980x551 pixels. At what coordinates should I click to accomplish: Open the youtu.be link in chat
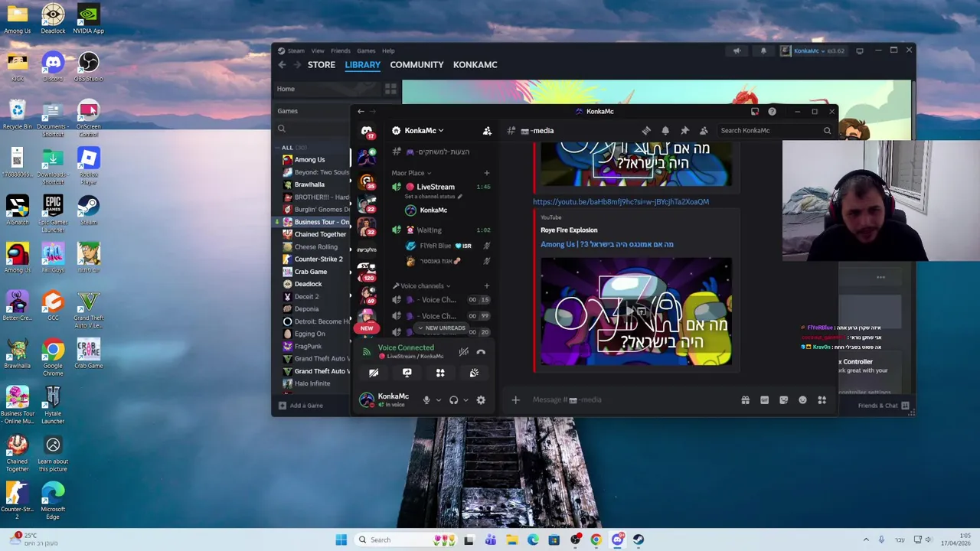pyautogui.click(x=621, y=202)
